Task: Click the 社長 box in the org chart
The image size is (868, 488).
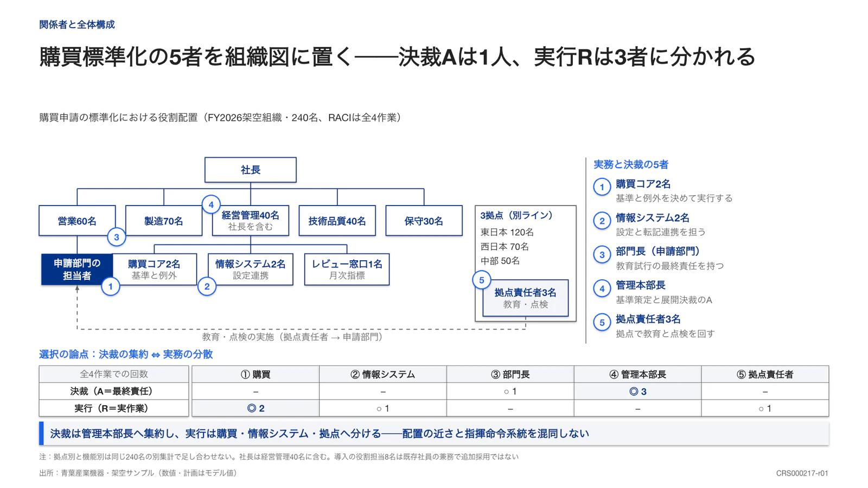Action: (250, 170)
